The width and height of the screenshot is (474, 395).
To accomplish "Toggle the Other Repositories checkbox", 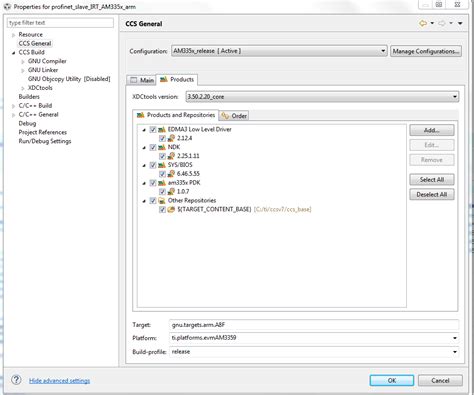I will (153, 200).
